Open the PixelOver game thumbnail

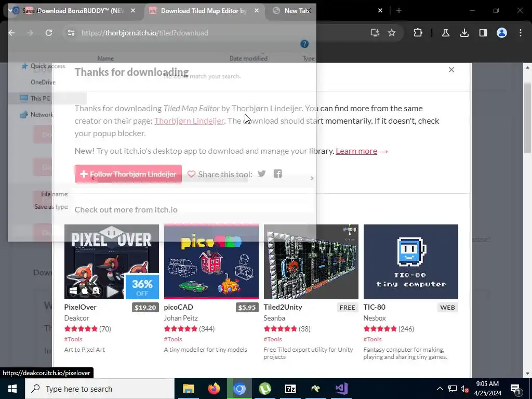[112, 262]
